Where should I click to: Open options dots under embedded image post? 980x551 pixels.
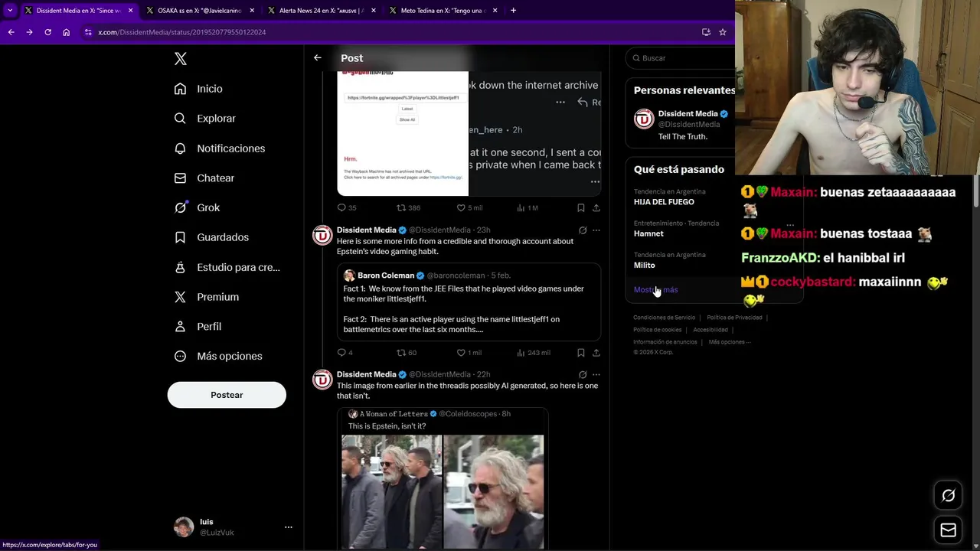[x=595, y=181]
